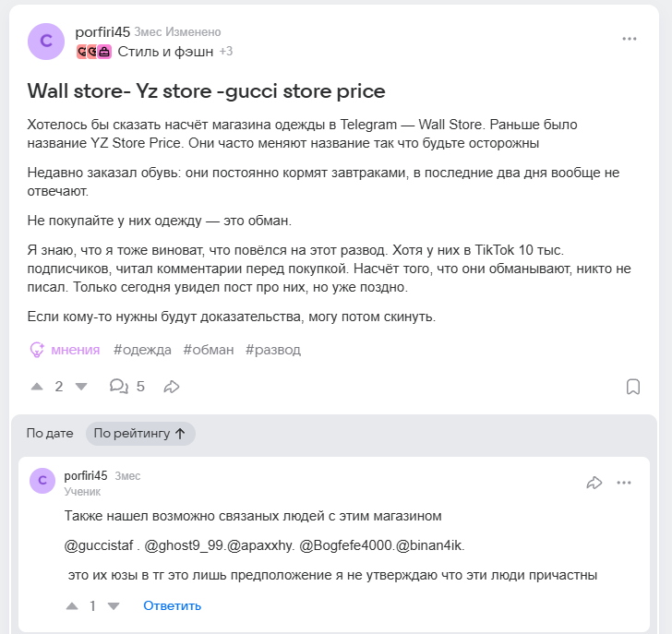672x634 pixels.
Task: Upvote the Wall store post
Action: (37, 387)
